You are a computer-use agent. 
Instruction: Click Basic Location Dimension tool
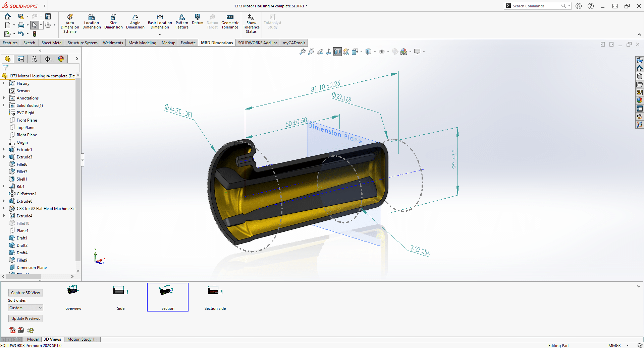[x=160, y=21]
